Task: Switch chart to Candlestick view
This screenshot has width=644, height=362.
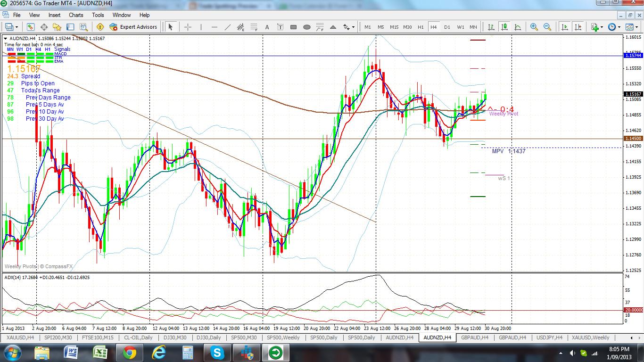Action: point(504,27)
